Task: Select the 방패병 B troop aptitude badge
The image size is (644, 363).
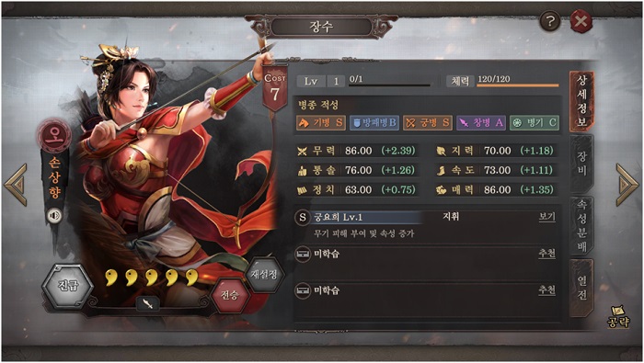Action: (x=374, y=122)
